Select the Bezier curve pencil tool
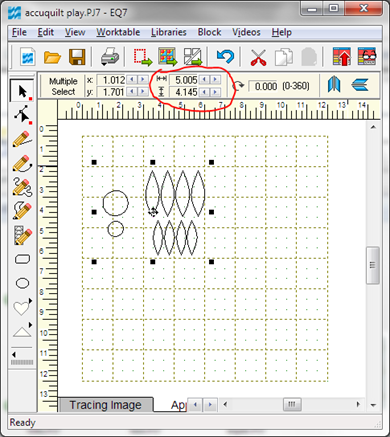The image size is (390, 437). (x=22, y=163)
